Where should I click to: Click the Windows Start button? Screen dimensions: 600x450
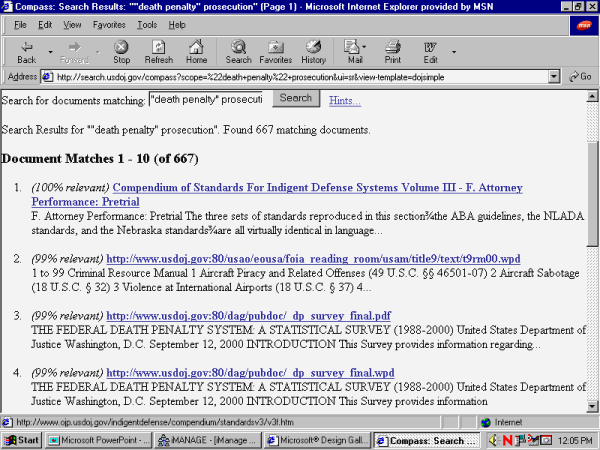(22, 440)
